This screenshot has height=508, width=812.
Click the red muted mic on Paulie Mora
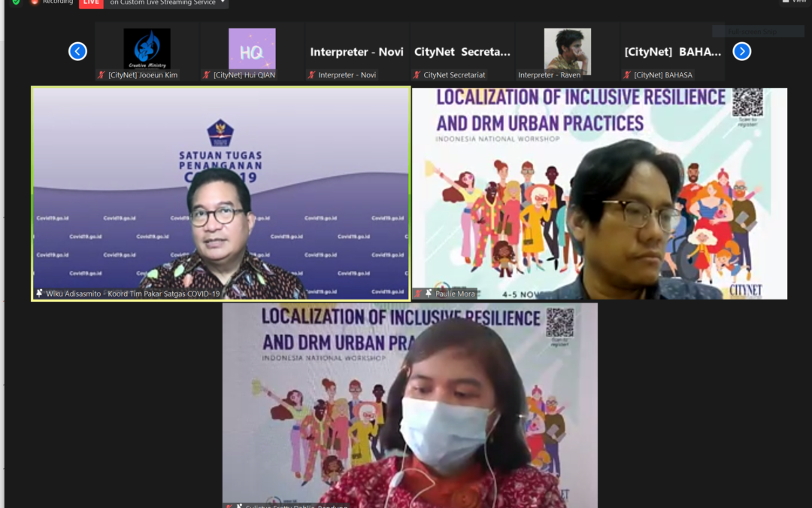pos(419,294)
